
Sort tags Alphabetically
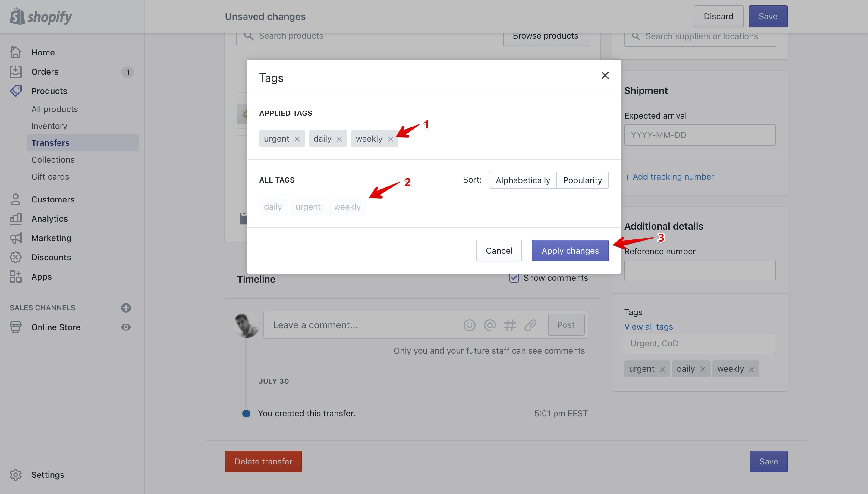[523, 180]
